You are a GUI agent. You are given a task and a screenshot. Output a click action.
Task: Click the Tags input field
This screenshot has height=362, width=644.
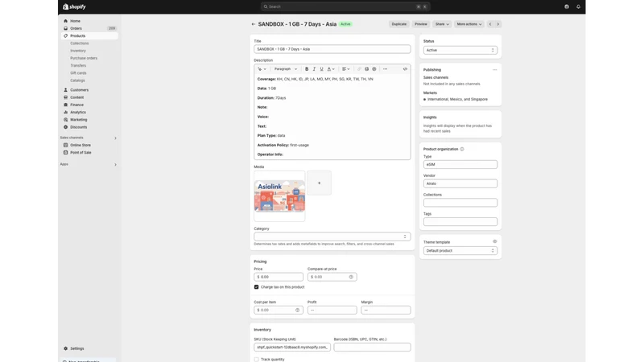(460, 222)
